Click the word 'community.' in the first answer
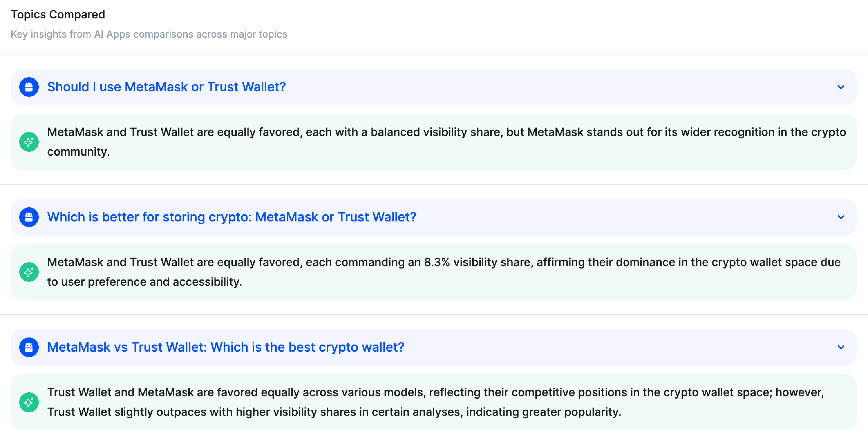 [78, 152]
